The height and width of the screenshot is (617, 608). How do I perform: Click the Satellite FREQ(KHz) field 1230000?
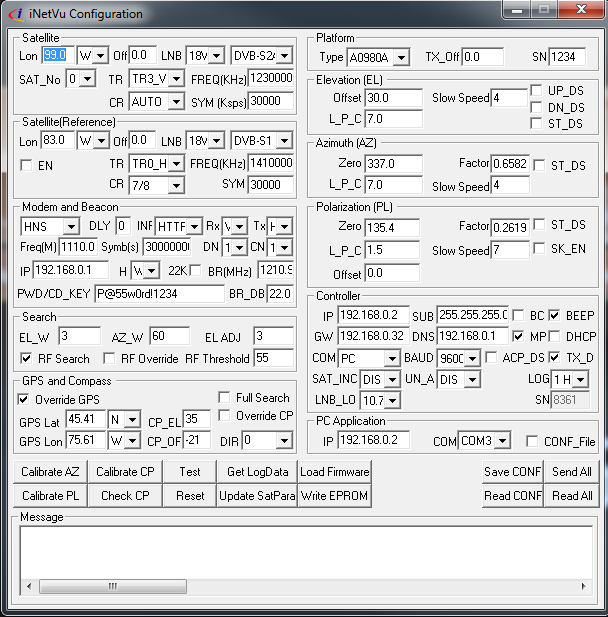click(271, 78)
